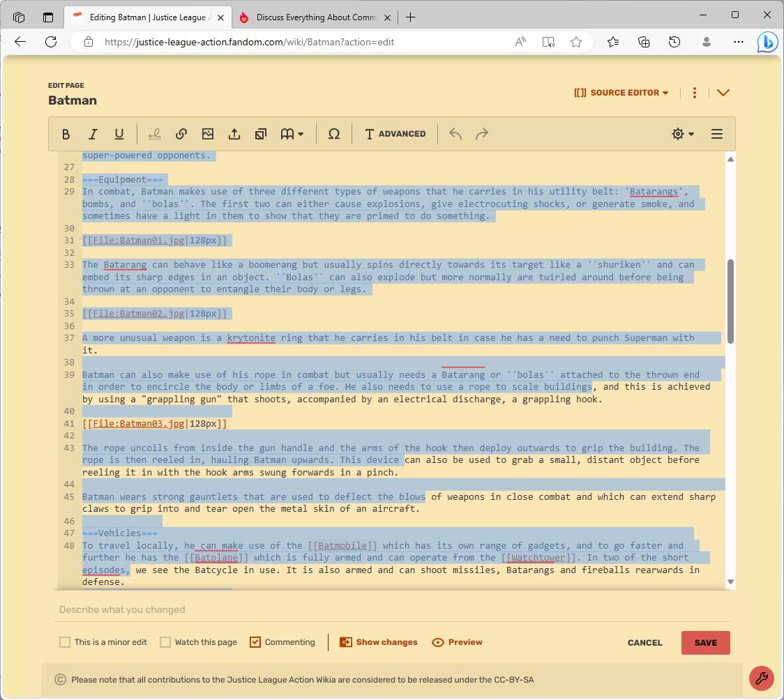Click the editor vertical scrollbar thumb
The height and width of the screenshot is (700, 784).
(730, 301)
